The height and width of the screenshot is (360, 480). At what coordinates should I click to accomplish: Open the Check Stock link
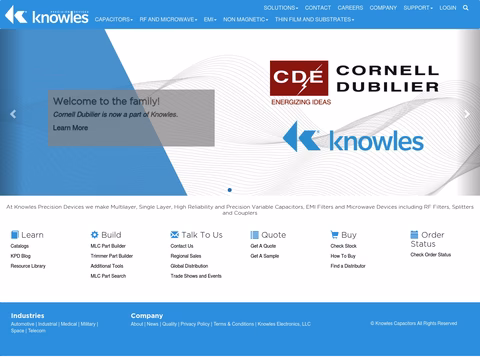344,246
